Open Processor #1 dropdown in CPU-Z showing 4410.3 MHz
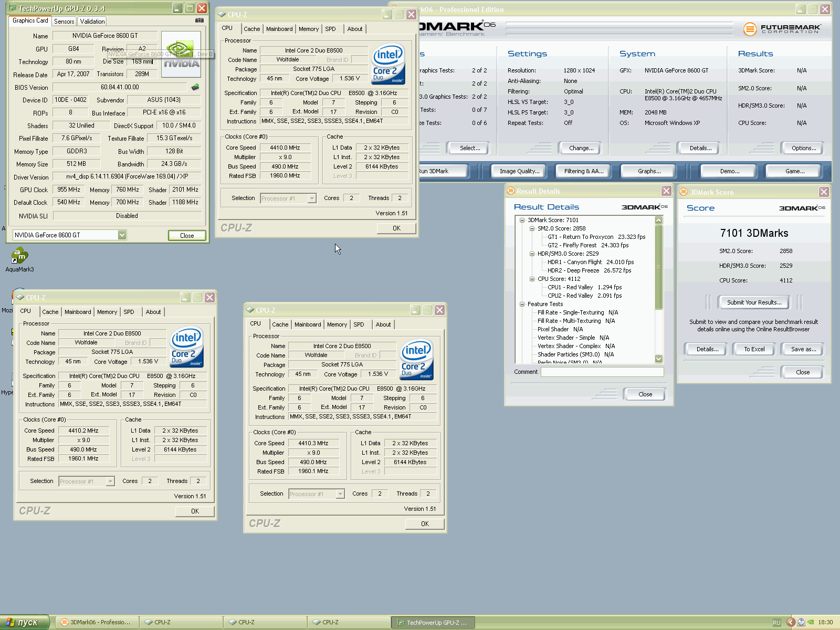This screenshot has width=840, height=630. click(x=340, y=494)
